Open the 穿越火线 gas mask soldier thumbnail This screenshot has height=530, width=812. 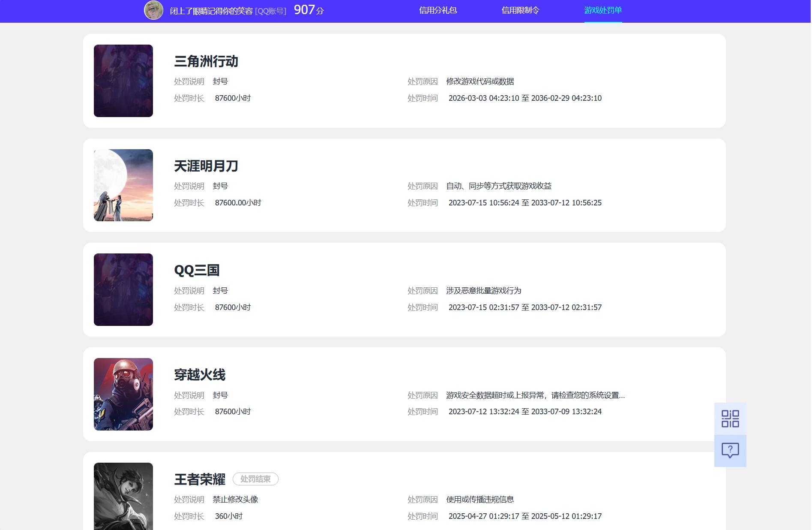[123, 394]
